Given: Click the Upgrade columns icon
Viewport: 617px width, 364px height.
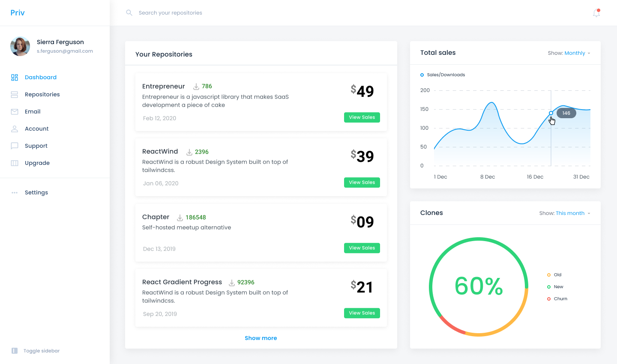Looking at the screenshot, I should click(x=15, y=163).
